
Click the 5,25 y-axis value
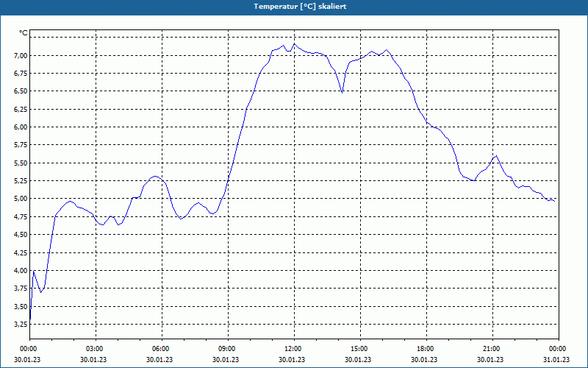21,180
